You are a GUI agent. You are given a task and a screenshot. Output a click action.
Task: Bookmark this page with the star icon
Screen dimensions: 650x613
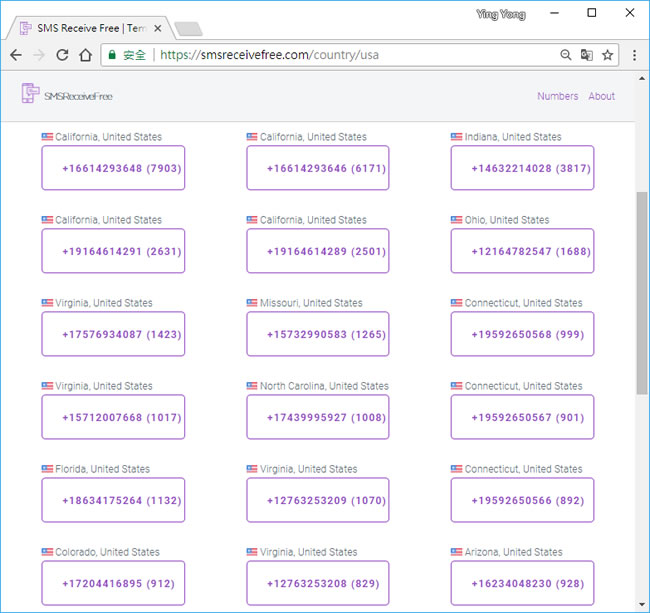tap(608, 55)
